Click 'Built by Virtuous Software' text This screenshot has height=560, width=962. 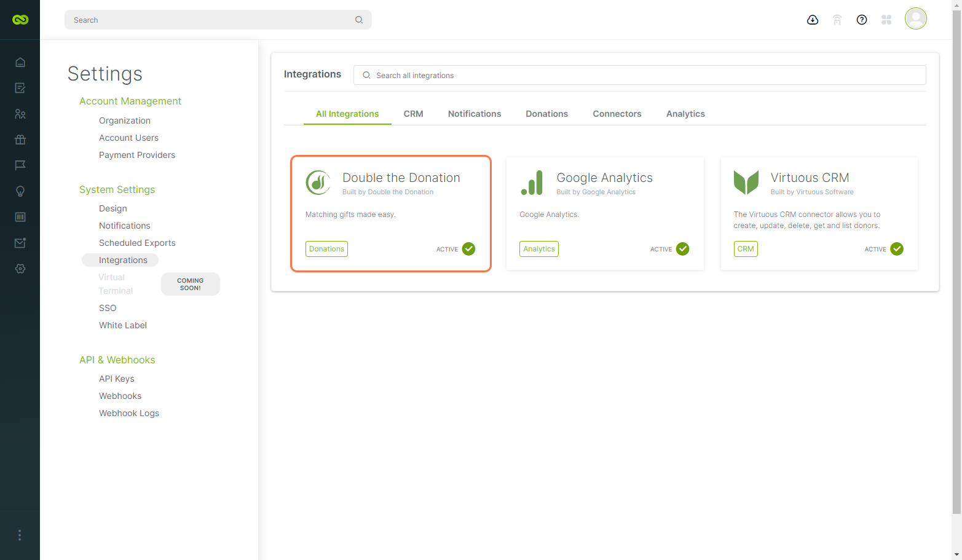pyautogui.click(x=812, y=192)
